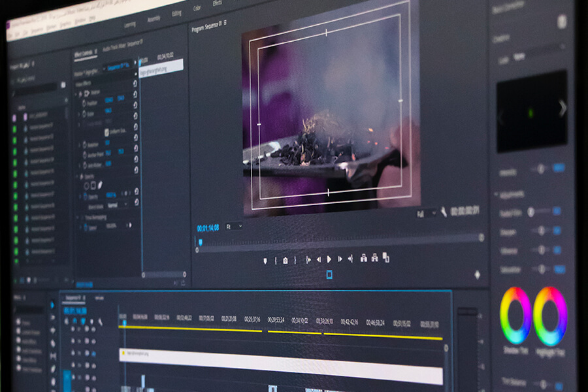Open the program monitor button editor plus icon
The height and width of the screenshot is (392, 588).
(478, 275)
